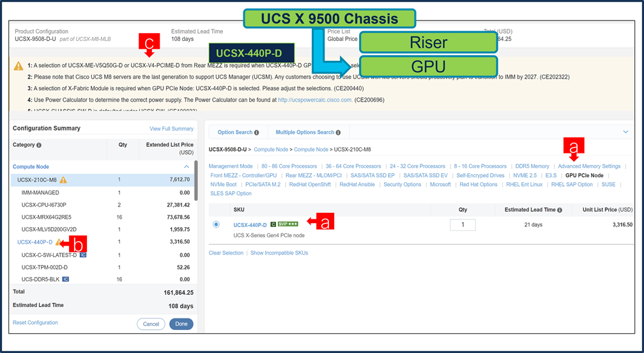Viewport: 644px width, 353px height.
Task: Open the RedHat Ansible category
Action: point(357,185)
